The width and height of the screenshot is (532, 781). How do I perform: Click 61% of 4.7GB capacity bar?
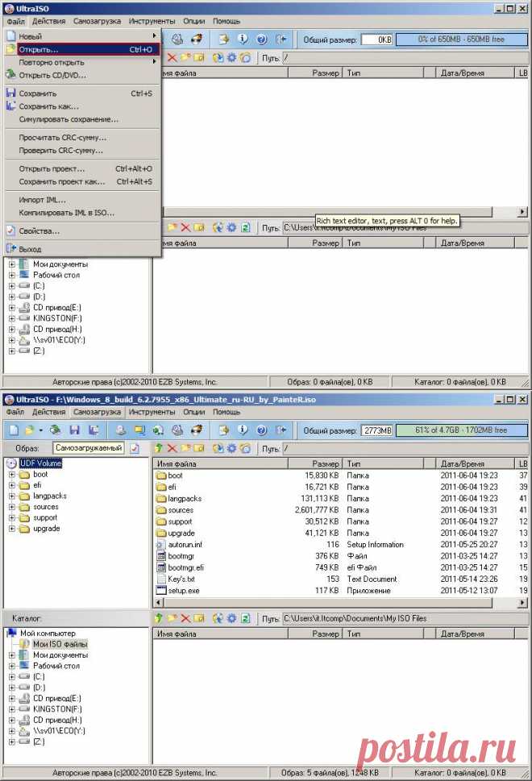pyautogui.click(x=462, y=430)
